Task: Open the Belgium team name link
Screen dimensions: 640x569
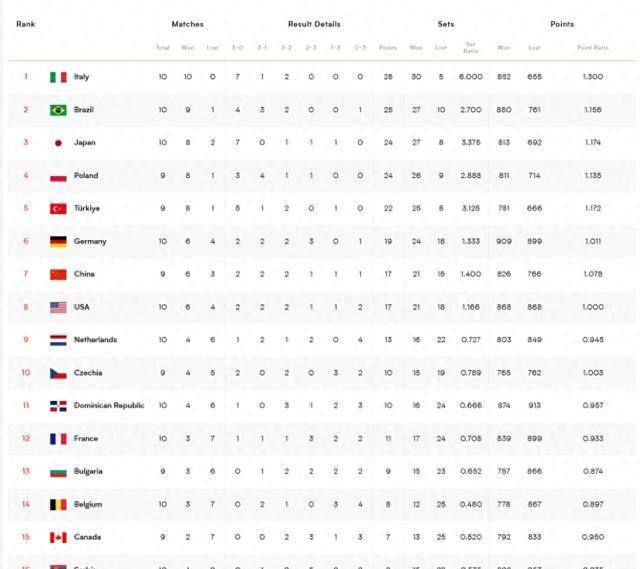Action: point(88,505)
